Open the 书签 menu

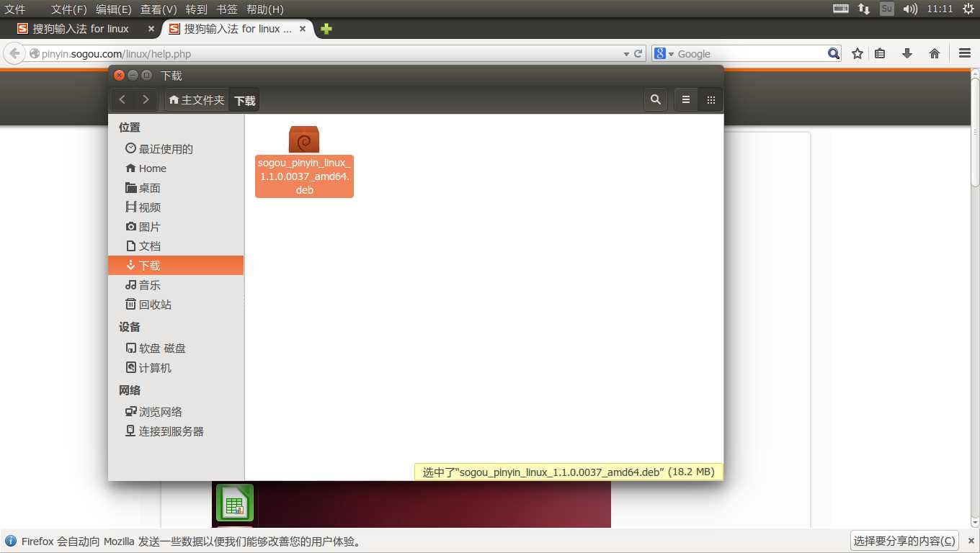point(227,9)
